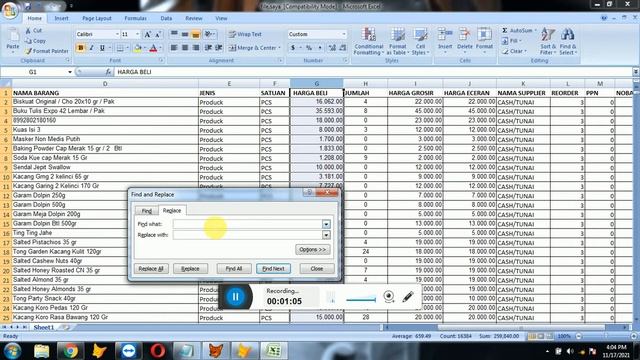The image size is (640, 360).
Task: Click the Find what input field
Action: click(248, 224)
